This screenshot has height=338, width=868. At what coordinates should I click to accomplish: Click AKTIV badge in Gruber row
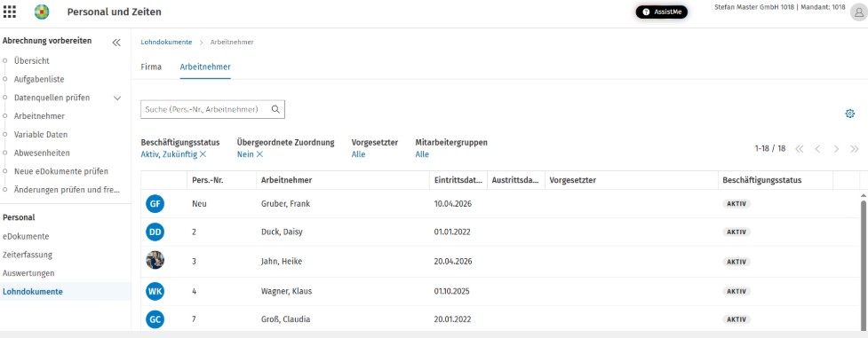click(737, 203)
